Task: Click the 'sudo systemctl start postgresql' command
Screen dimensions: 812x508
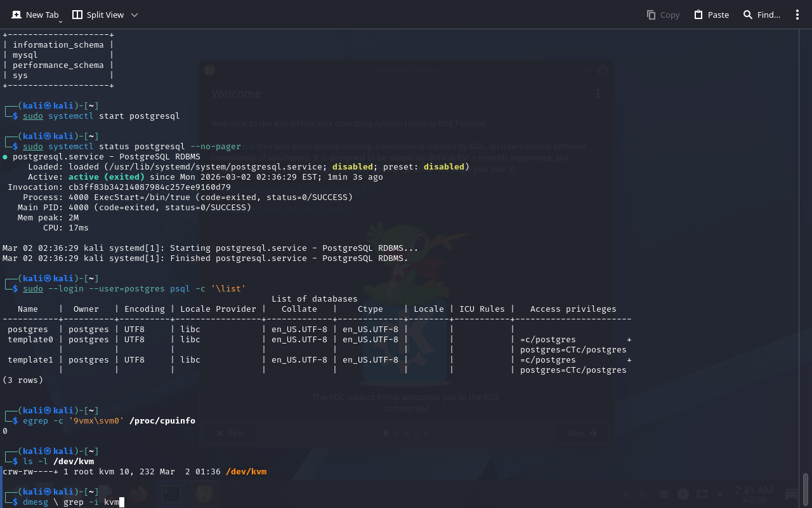Action: point(101,116)
